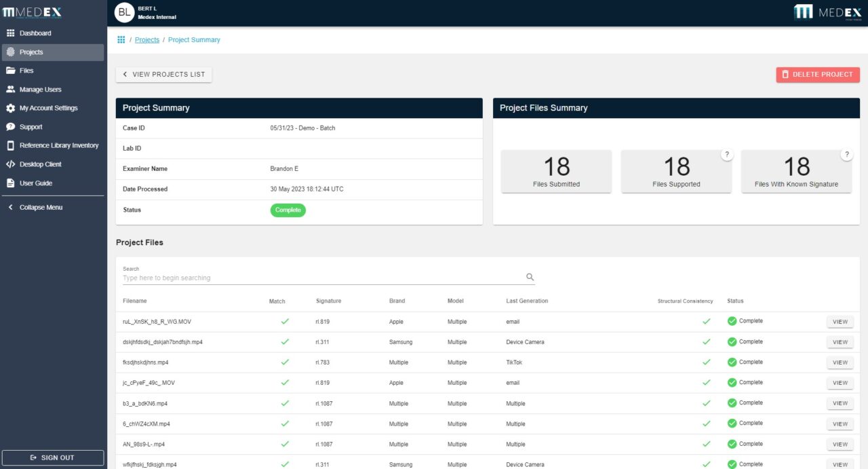View details for ruL_XnSK_h8_R_WG.MOV

tap(840, 321)
